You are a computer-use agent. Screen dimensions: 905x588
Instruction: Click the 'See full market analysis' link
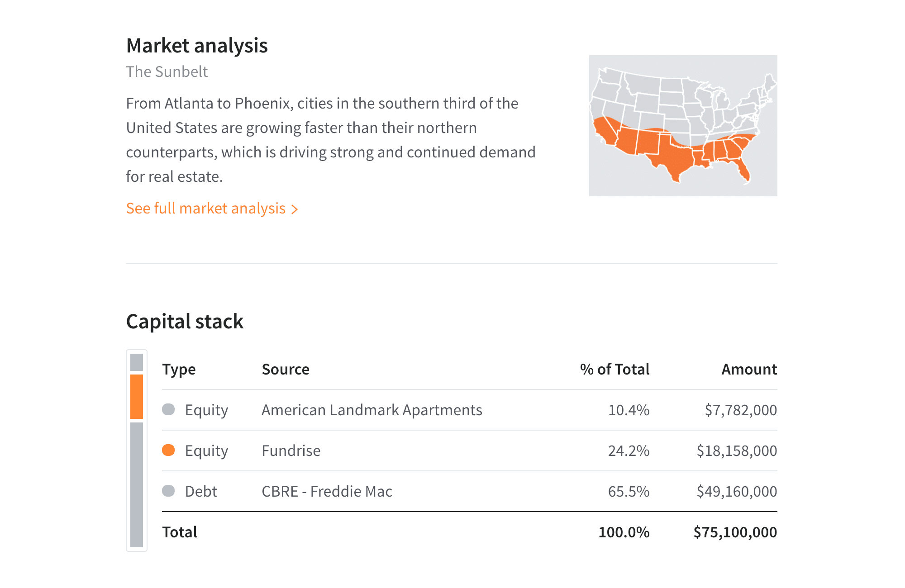pos(206,209)
